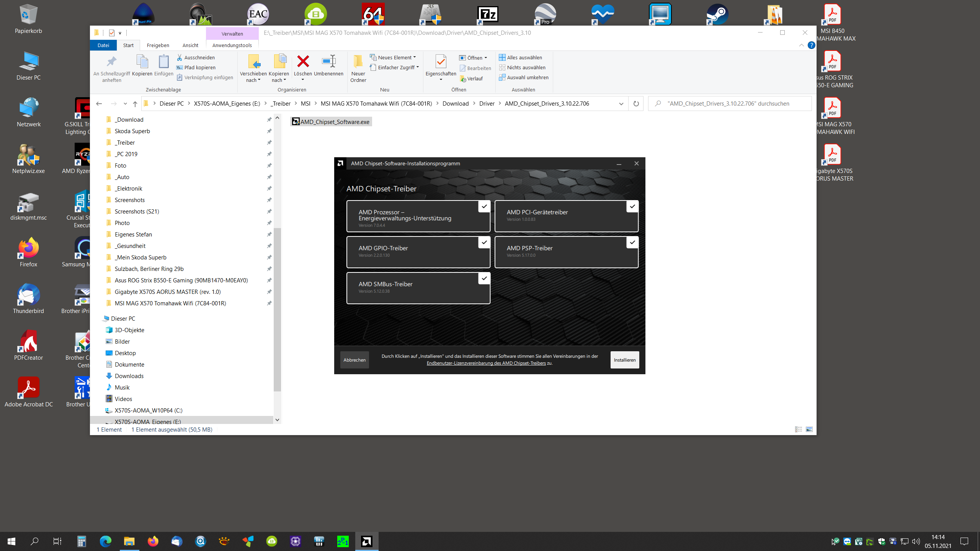The image size is (980, 551).
Task: Expand the address bar history dropdown
Action: (x=621, y=104)
